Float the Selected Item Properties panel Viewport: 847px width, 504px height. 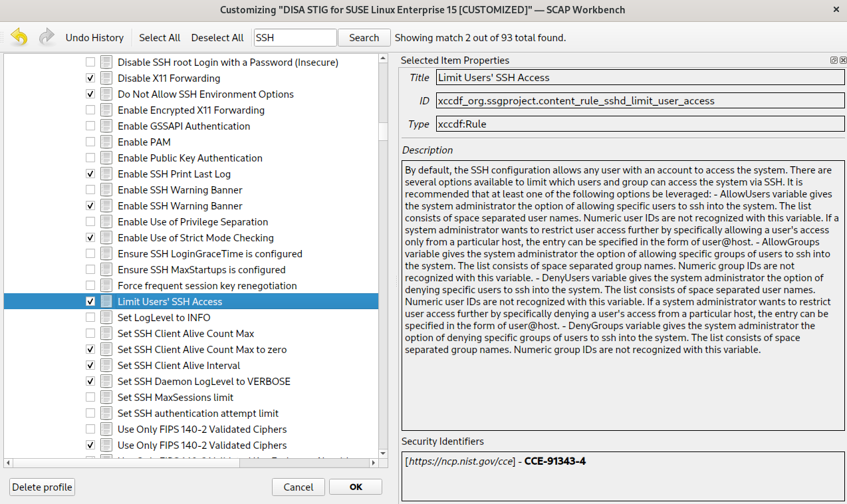834,61
